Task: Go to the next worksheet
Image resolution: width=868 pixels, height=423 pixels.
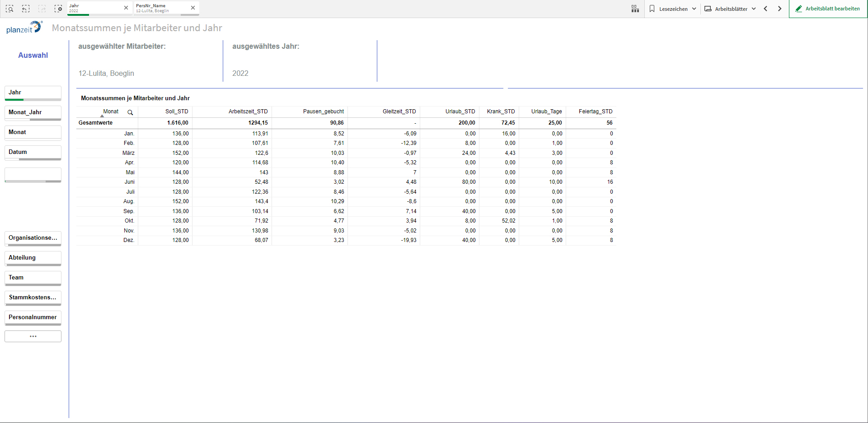Action: (x=779, y=9)
